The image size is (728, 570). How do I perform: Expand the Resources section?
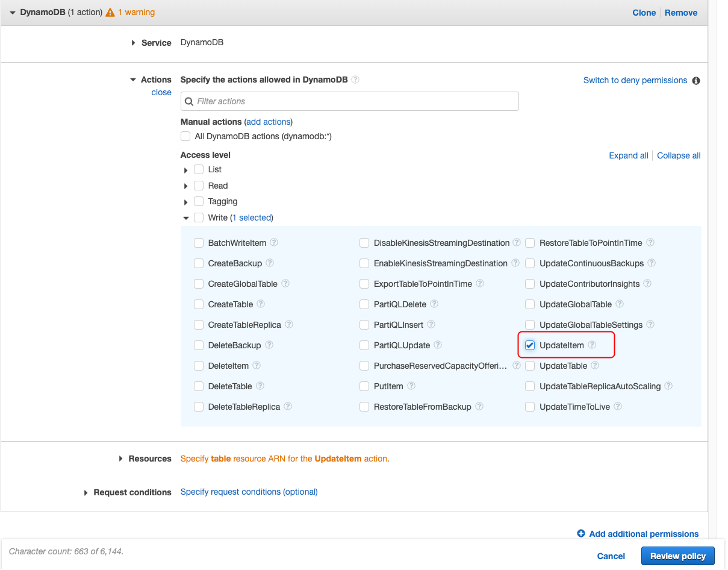tap(121, 459)
